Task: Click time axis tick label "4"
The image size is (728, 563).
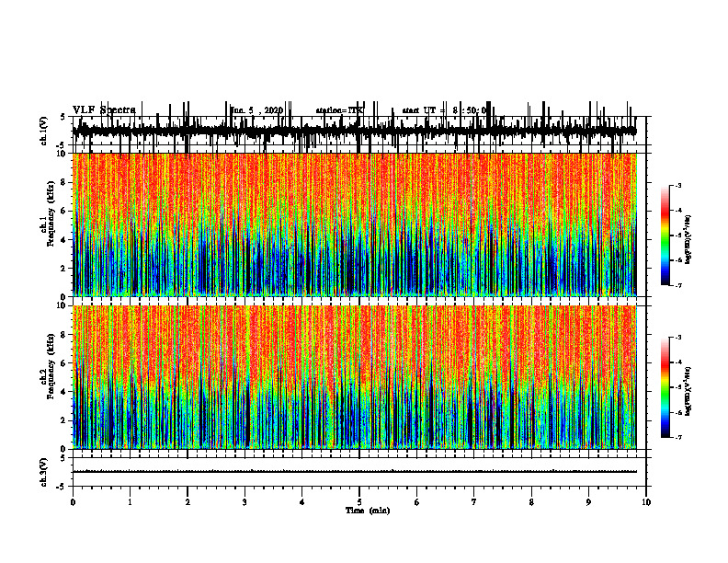Action: (x=301, y=502)
